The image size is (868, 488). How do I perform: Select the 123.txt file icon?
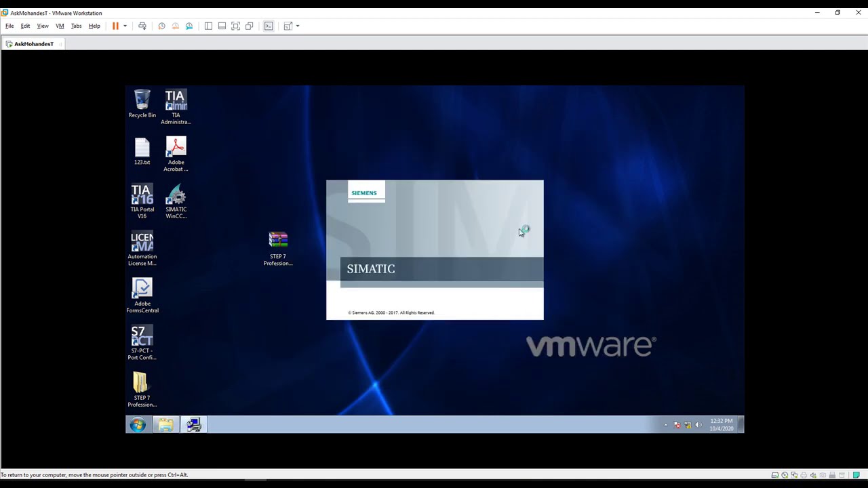(x=142, y=152)
